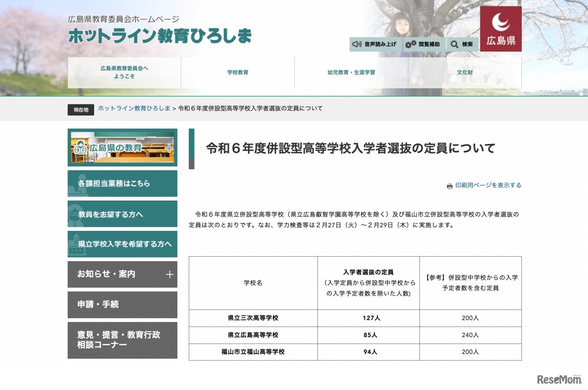Click the 現在地 breadcrumb label
The height and width of the screenshot is (390, 588).
click(80, 110)
